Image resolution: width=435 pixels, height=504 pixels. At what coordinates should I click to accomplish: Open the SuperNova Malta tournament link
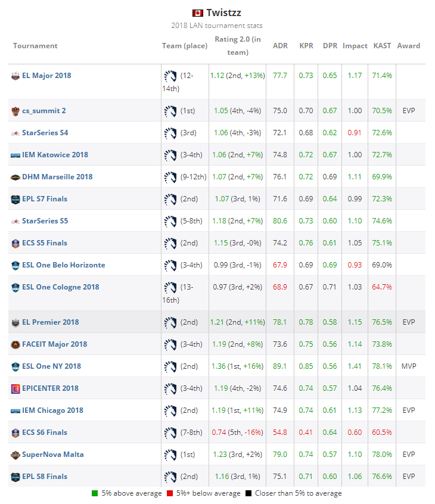pos(53,455)
